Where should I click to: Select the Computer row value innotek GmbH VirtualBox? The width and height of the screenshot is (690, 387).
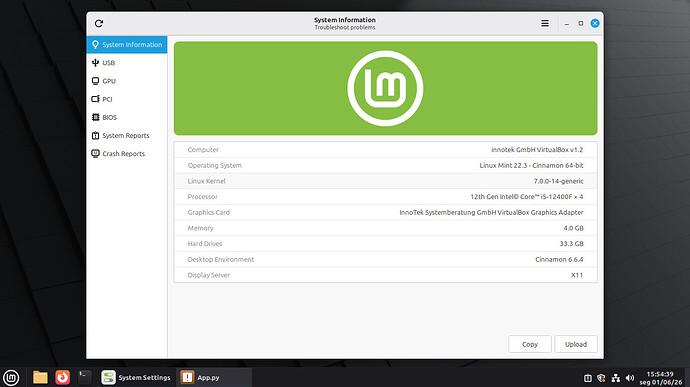click(537, 150)
